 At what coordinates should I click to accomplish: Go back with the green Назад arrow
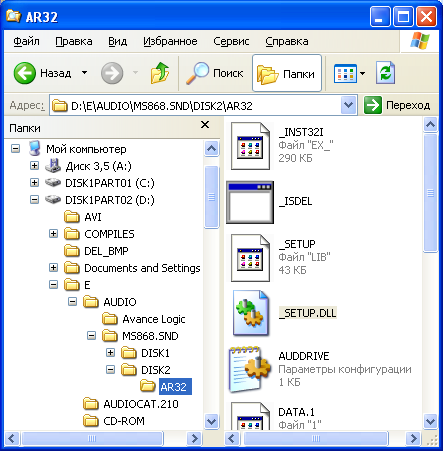click(25, 73)
